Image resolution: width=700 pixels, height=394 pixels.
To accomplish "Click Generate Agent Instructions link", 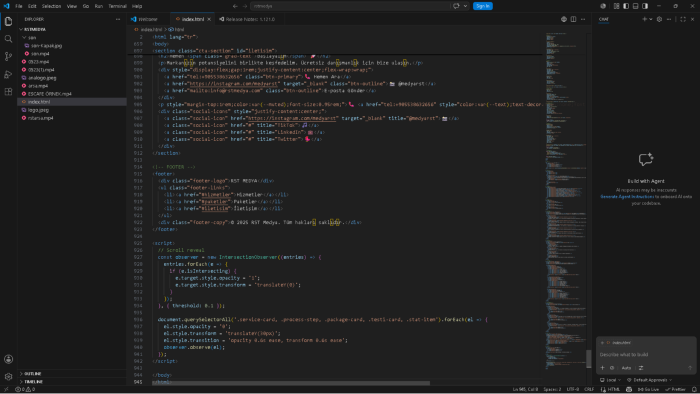I will point(627,196).
